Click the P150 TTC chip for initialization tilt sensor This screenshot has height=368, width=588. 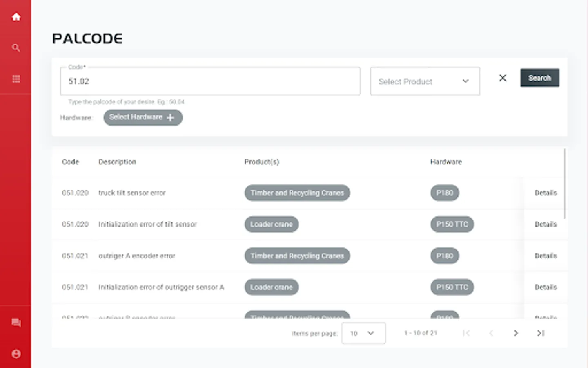(452, 224)
